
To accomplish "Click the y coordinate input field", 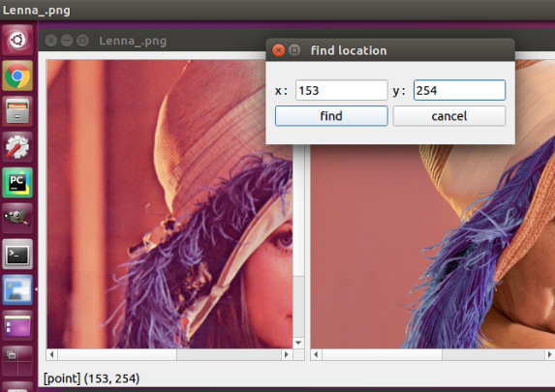I will (x=459, y=90).
